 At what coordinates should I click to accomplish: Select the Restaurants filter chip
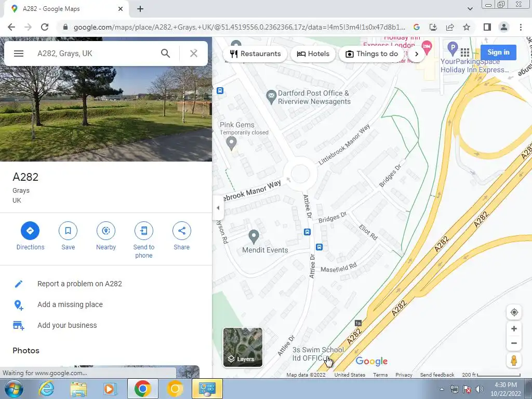[255, 54]
